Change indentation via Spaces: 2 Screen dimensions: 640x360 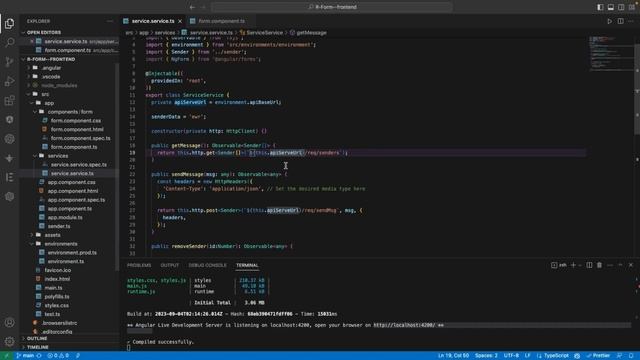coord(486,356)
